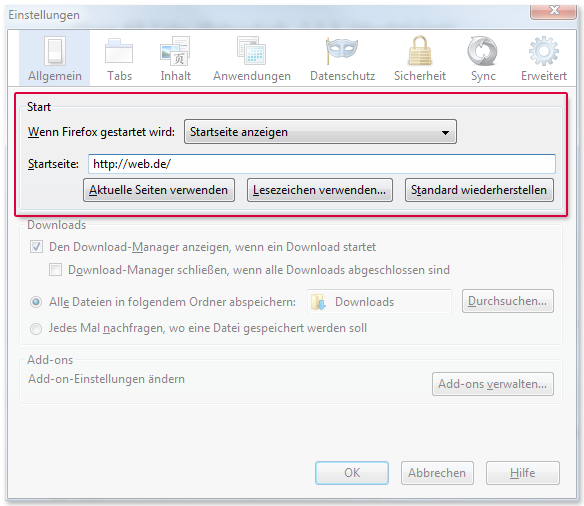Click the Durchsuchen button
584x506 pixels.
(x=508, y=301)
